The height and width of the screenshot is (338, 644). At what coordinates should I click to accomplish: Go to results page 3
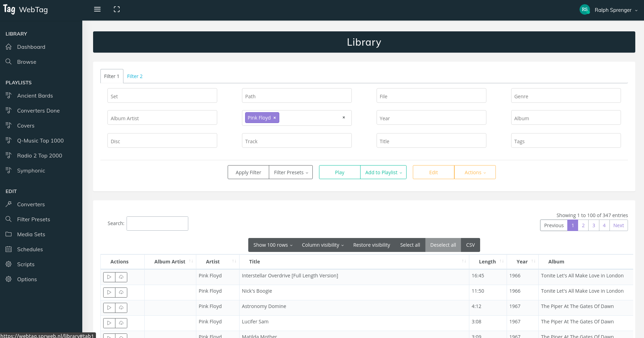click(594, 225)
